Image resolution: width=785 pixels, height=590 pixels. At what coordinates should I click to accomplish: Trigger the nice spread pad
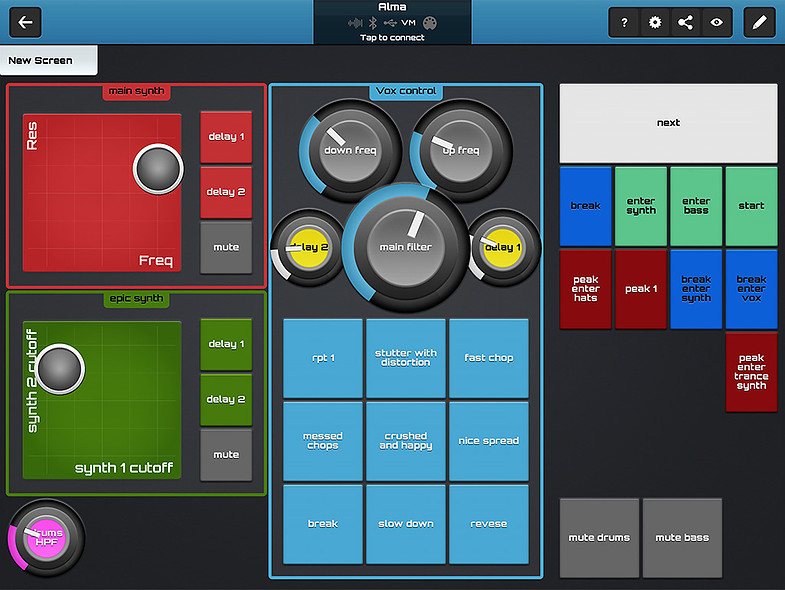pos(489,441)
